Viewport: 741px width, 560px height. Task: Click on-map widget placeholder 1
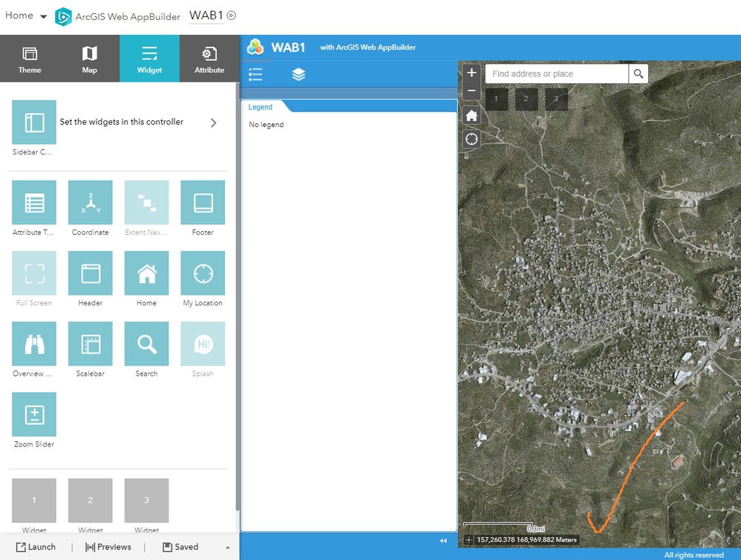tap(496, 99)
